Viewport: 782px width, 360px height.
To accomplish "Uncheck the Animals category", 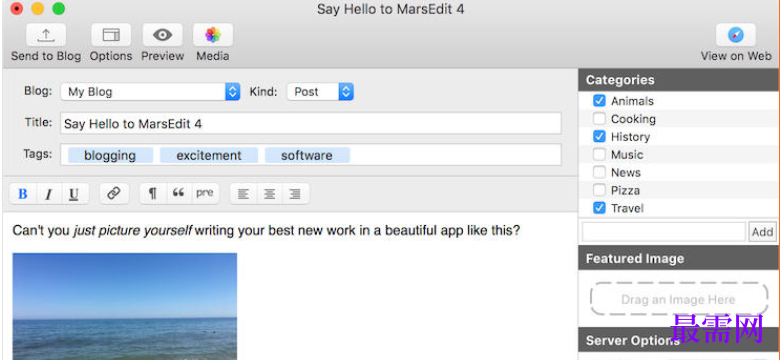I will click(599, 101).
